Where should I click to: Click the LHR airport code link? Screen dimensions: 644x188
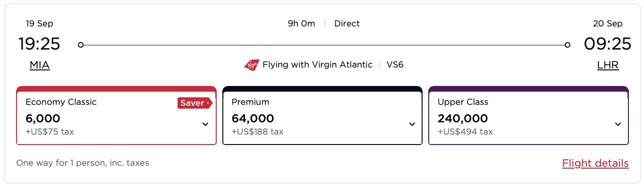point(608,65)
